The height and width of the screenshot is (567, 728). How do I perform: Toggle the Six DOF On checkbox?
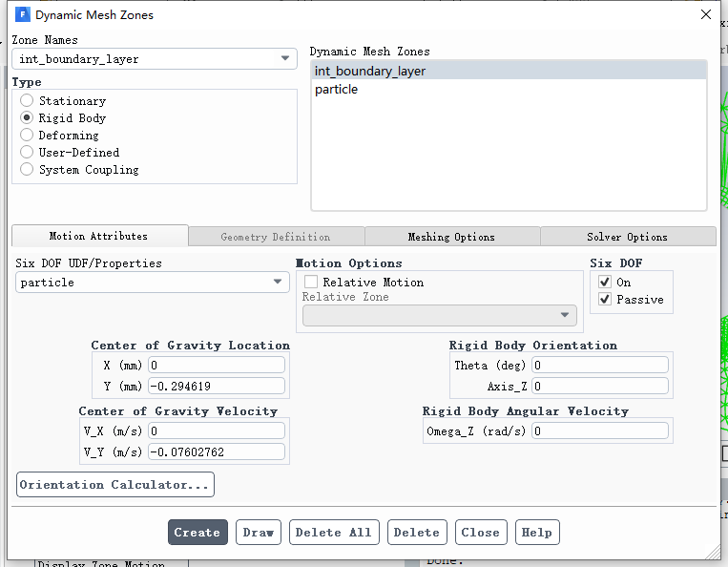(604, 283)
